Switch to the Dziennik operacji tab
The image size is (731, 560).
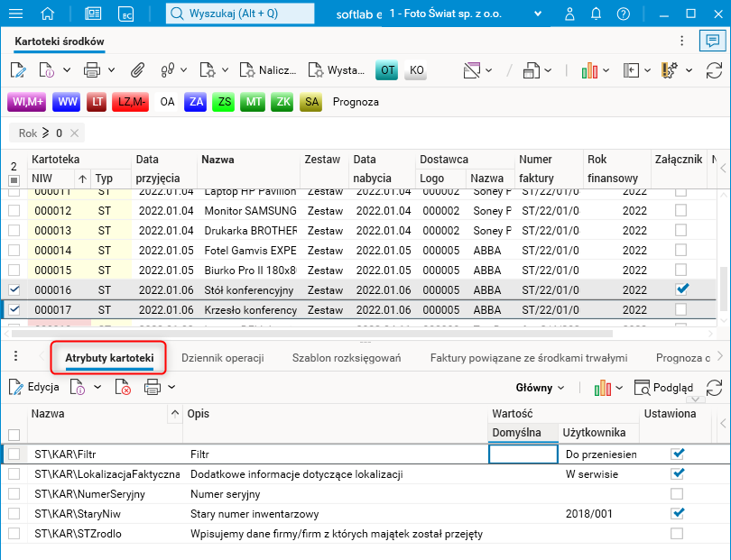222,358
